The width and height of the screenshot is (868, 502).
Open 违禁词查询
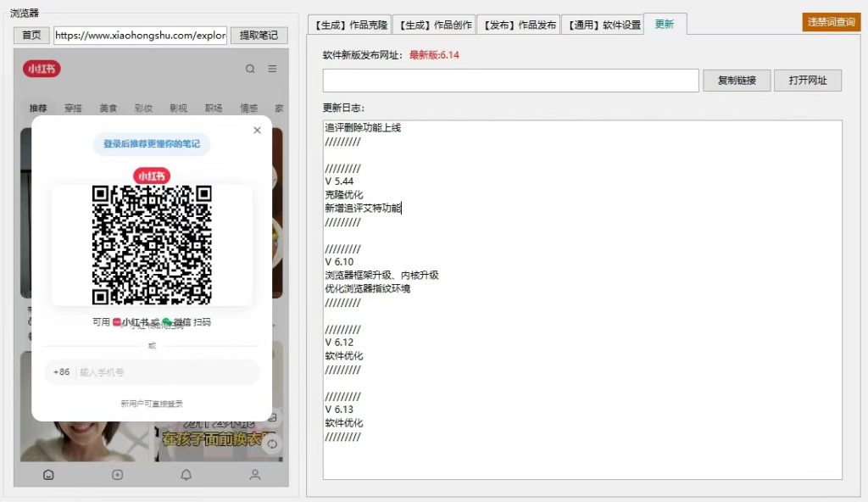coord(831,22)
